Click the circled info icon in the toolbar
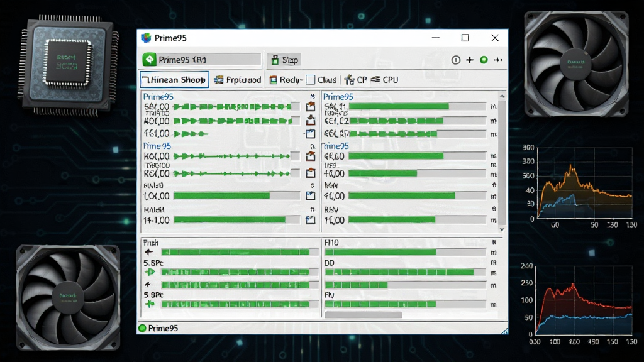 click(x=455, y=60)
